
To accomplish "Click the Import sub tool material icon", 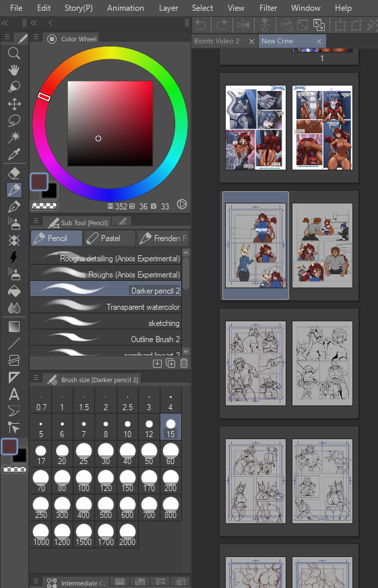I will coord(157,363).
